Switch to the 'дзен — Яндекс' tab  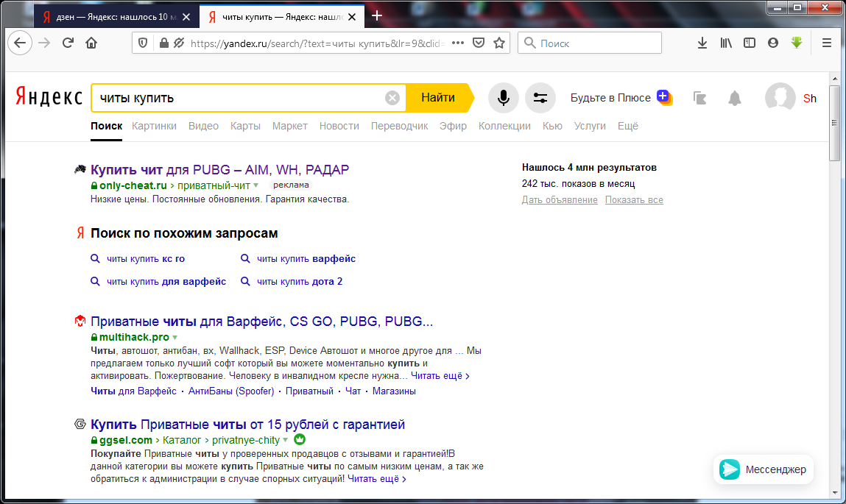[116, 17]
